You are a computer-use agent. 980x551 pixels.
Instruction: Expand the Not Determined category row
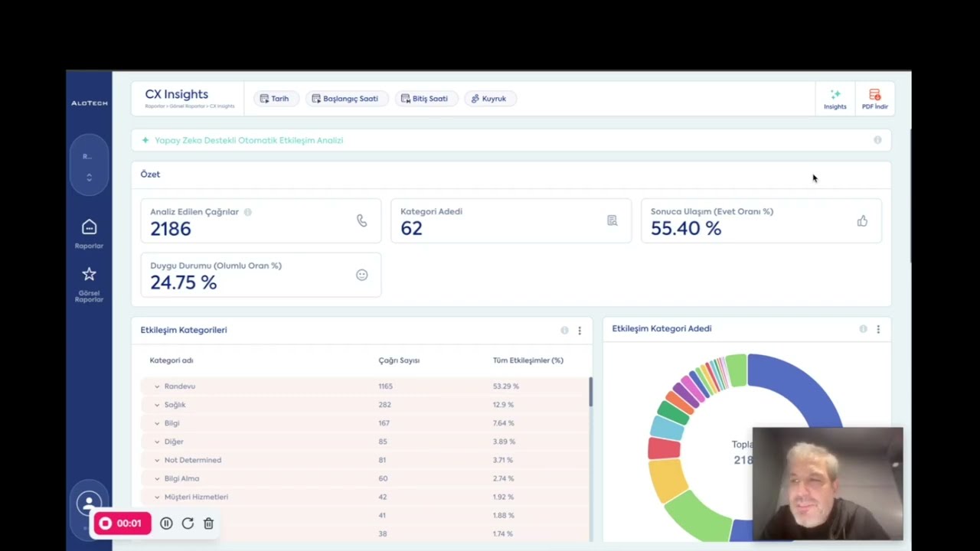coord(157,460)
